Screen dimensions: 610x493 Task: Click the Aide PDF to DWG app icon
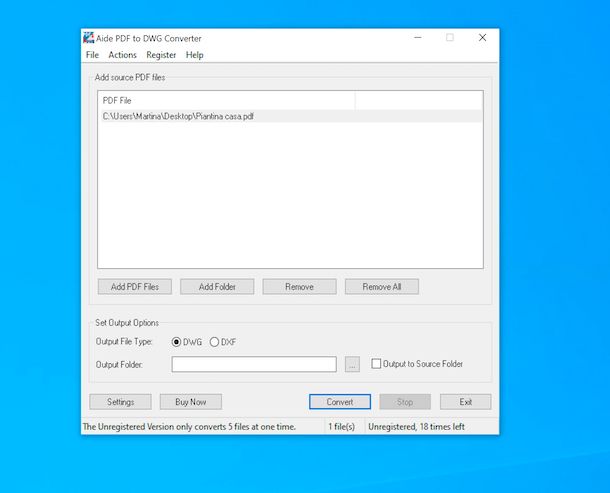tap(89, 38)
